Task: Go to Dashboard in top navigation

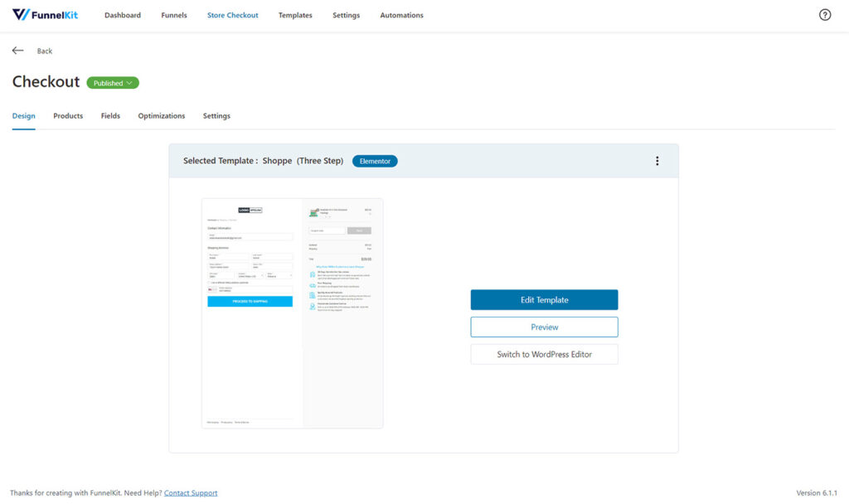Action: click(x=123, y=15)
